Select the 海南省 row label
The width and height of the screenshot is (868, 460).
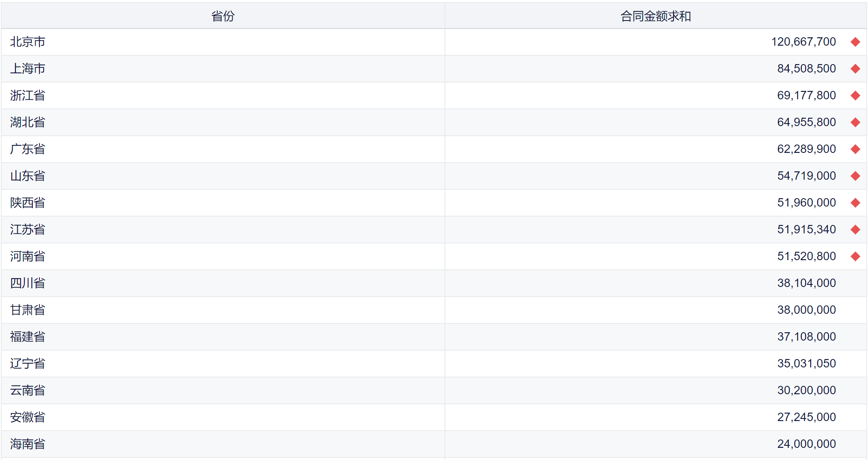[x=28, y=444]
